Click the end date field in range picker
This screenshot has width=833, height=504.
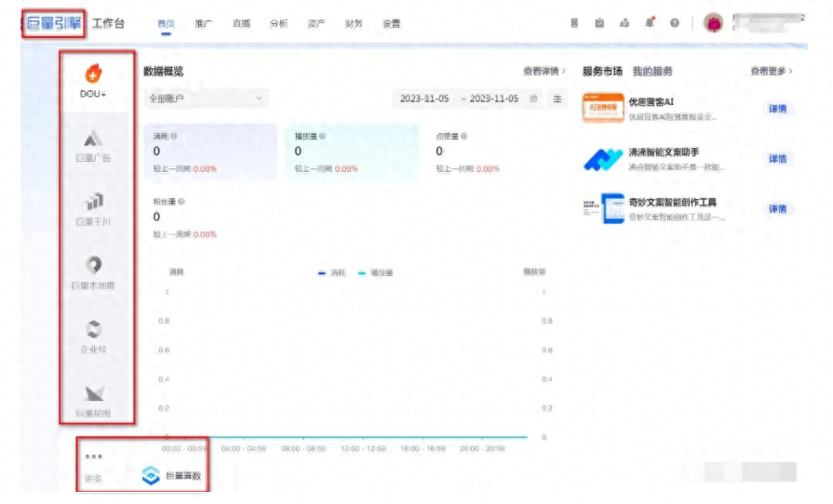point(493,99)
